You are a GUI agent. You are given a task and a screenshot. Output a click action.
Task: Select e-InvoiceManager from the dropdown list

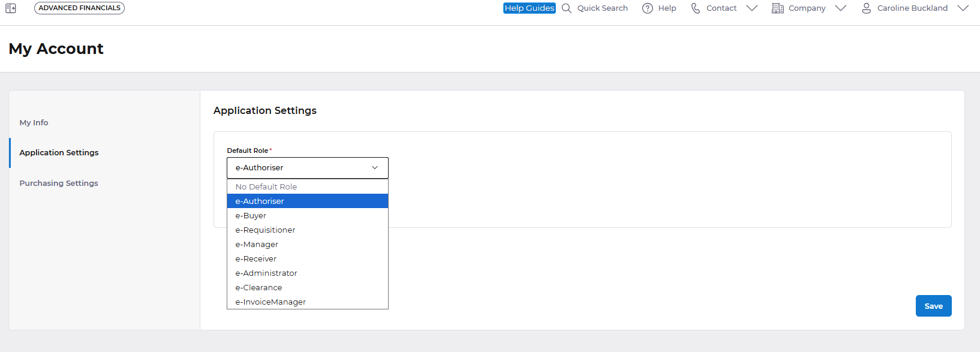point(270,302)
